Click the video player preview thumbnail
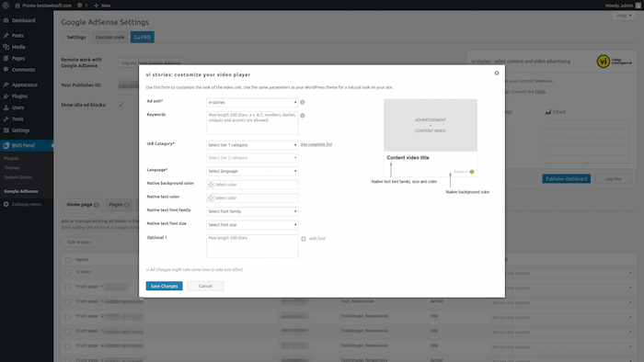 [x=431, y=125]
